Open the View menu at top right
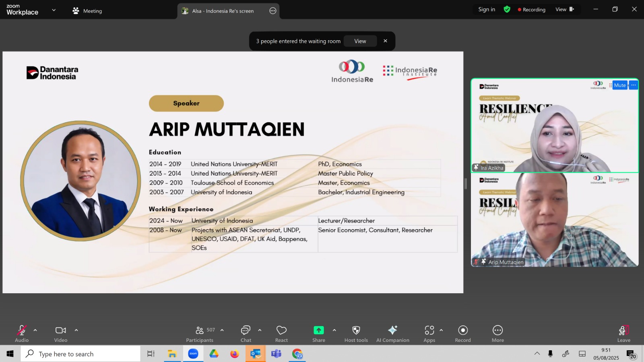The width and height of the screenshot is (644, 362). click(565, 9)
